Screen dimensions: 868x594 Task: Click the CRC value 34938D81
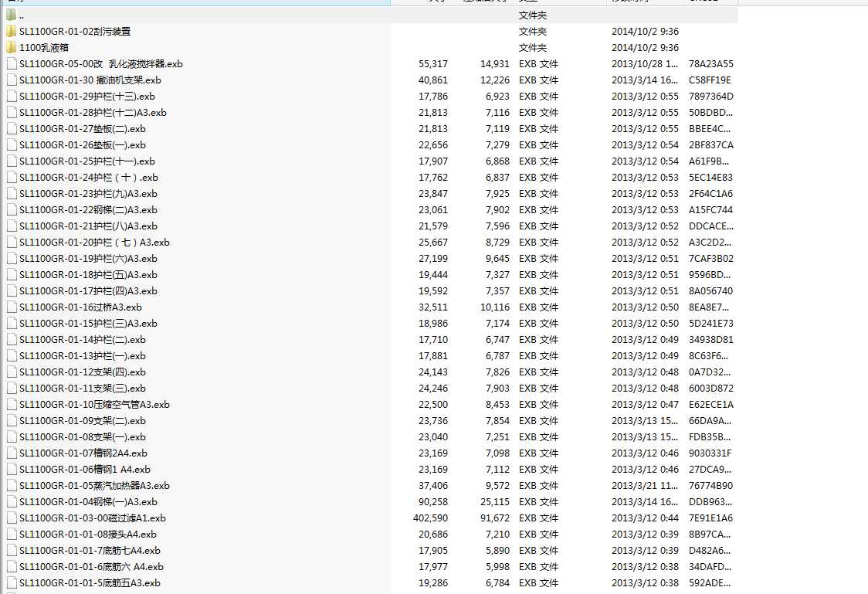tap(710, 339)
